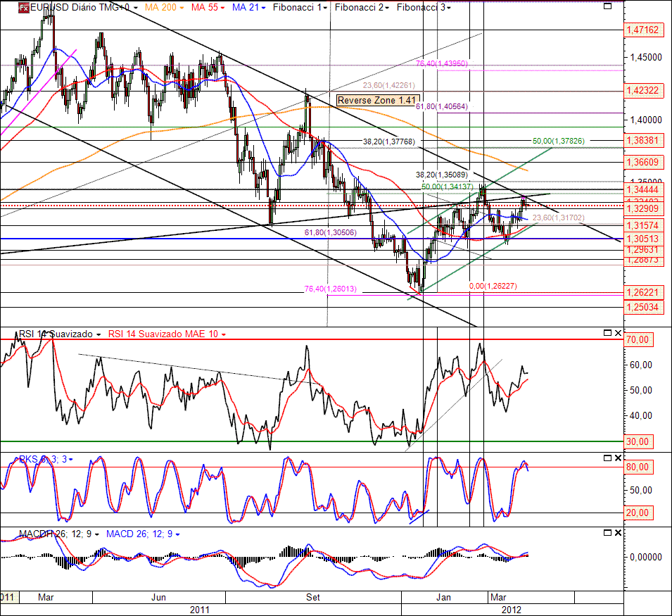Click the Fx logo icon beside EURUSD

click(23, 7)
